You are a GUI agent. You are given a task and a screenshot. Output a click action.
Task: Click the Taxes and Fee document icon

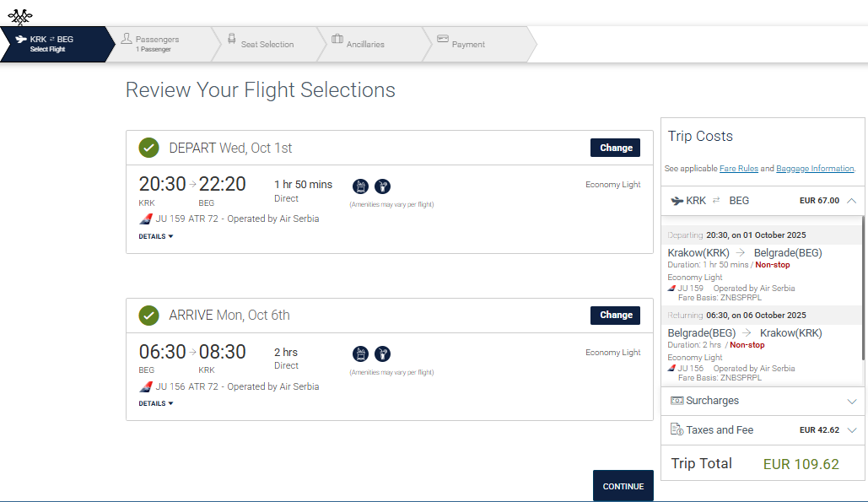tap(677, 429)
